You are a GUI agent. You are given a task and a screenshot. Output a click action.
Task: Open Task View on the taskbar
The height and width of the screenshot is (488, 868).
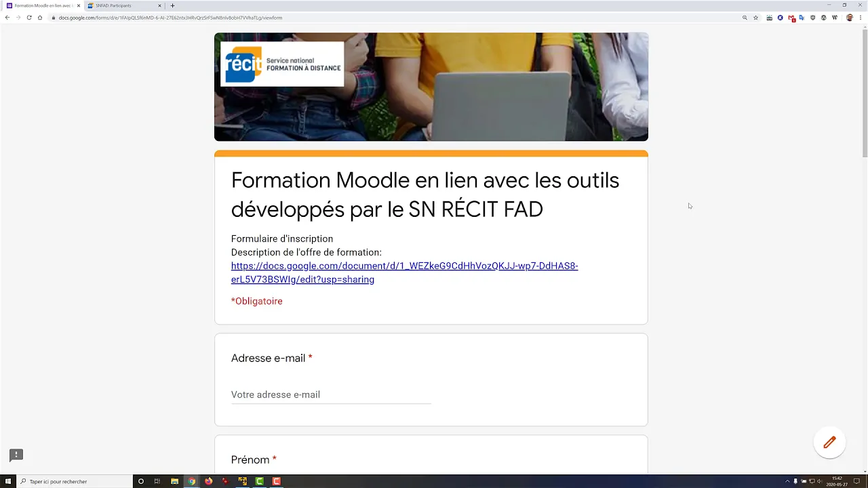click(x=157, y=481)
